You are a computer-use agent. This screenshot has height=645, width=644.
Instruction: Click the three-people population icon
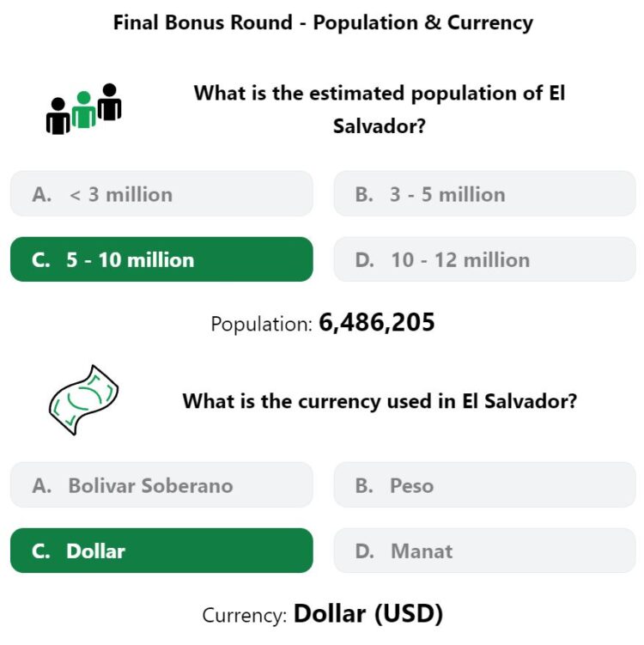pyautogui.click(x=84, y=109)
